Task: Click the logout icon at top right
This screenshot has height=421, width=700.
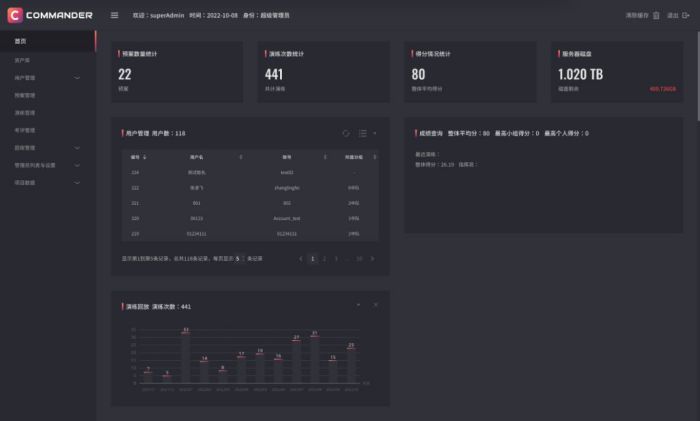Action: coord(686,15)
